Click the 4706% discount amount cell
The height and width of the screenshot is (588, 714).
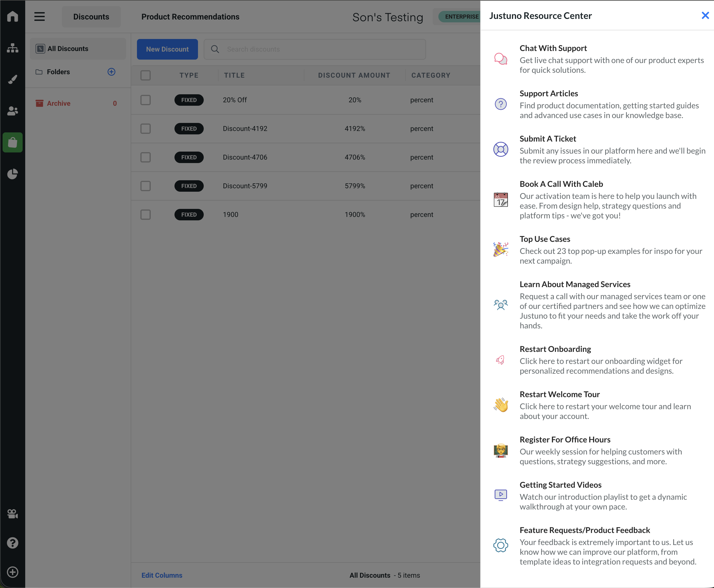[355, 157]
